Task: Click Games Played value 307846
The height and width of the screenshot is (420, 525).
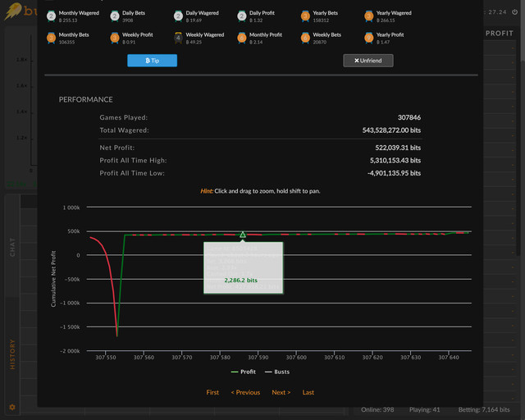Action: click(409, 117)
